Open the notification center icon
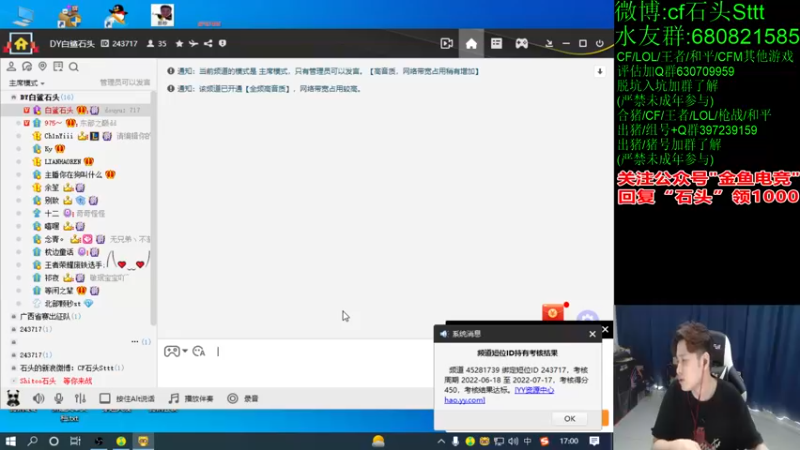The image size is (800, 450). (594, 441)
